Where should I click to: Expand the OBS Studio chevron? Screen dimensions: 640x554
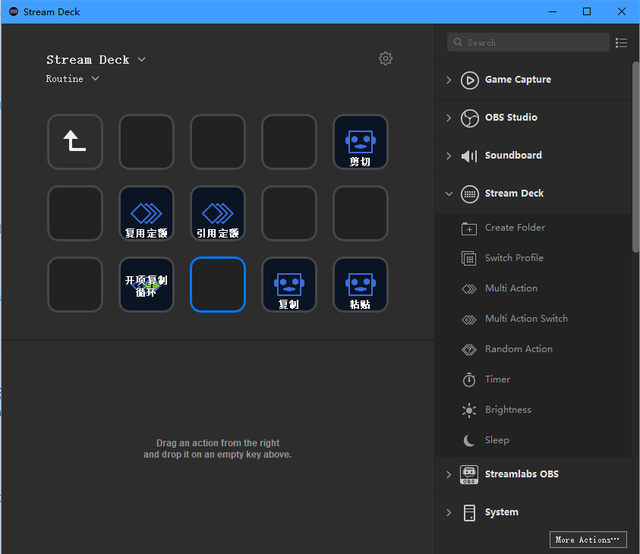point(449,118)
